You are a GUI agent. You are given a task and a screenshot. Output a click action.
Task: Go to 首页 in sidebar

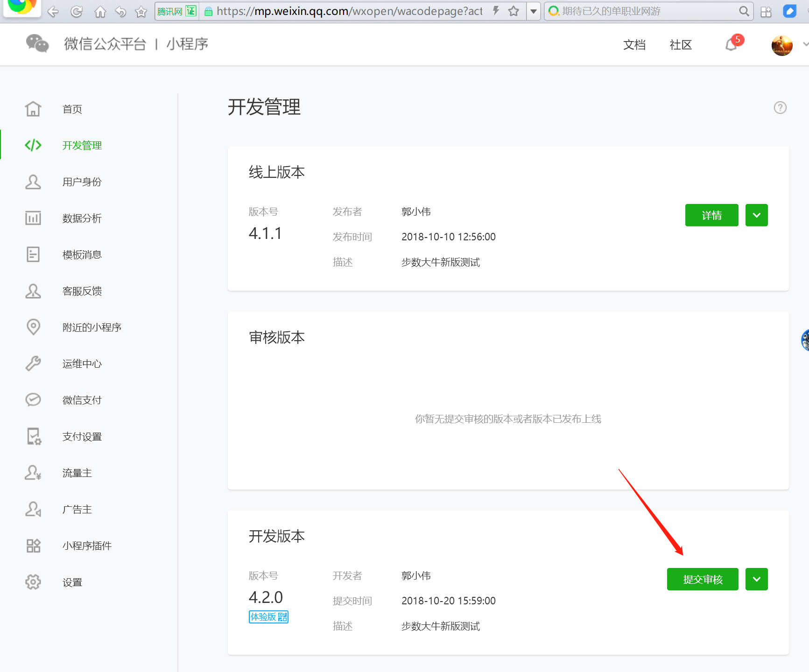coord(72,109)
